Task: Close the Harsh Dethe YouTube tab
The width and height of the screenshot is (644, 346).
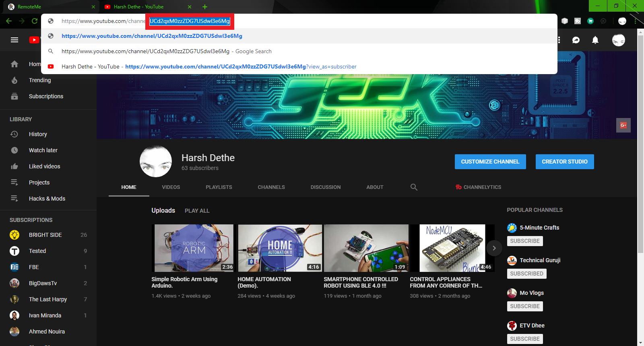Action: click(190, 7)
